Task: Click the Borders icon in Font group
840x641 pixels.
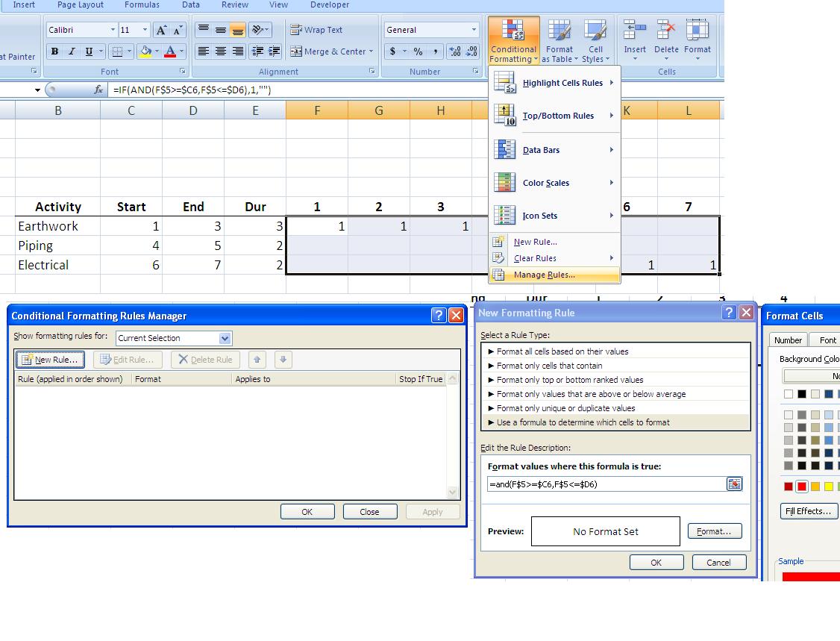Action: tap(117, 51)
